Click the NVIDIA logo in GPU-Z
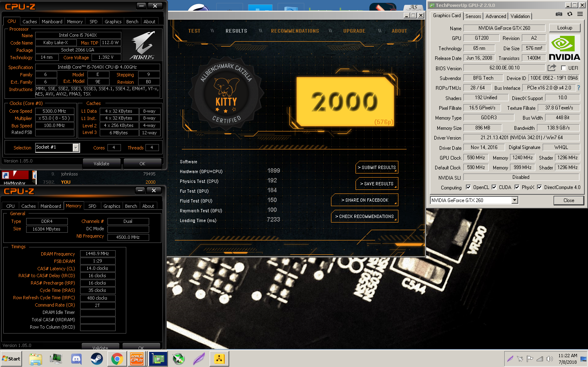This screenshot has height=367, width=588. tap(564, 48)
